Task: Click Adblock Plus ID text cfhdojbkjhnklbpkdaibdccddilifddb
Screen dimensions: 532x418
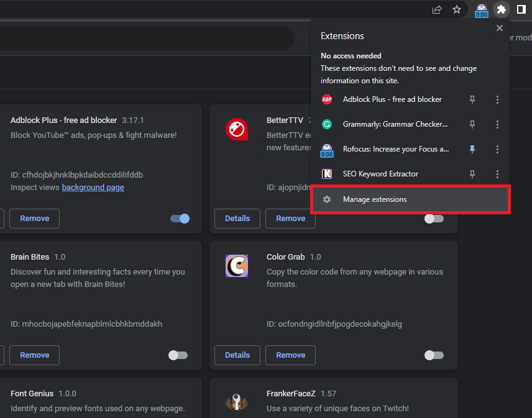Action: click(x=83, y=175)
